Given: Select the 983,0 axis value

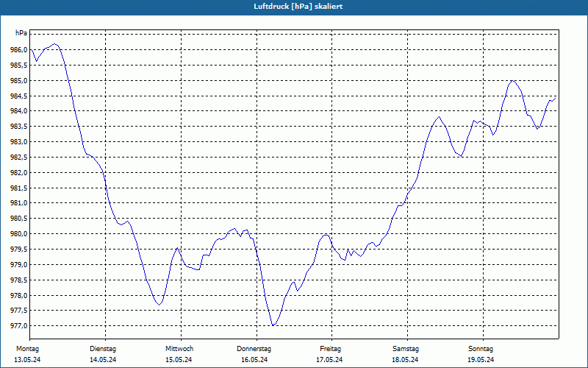Looking at the screenshot, I should (x=19, y=142).
